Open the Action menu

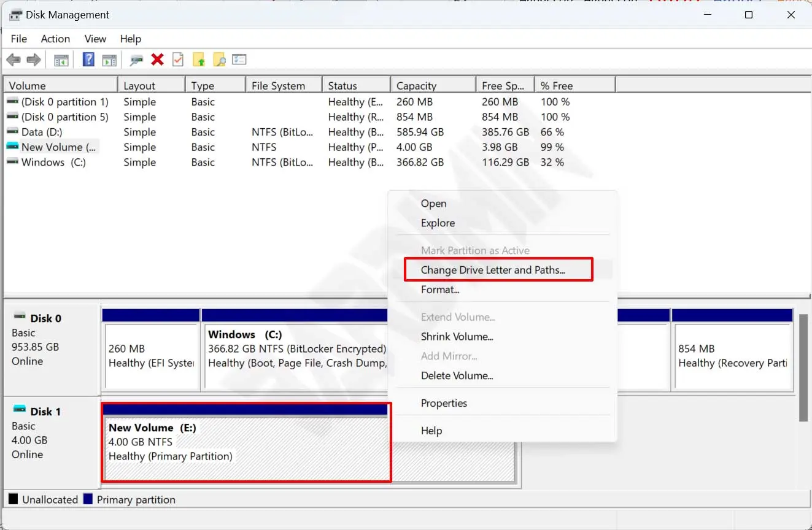tap(55, 39)
